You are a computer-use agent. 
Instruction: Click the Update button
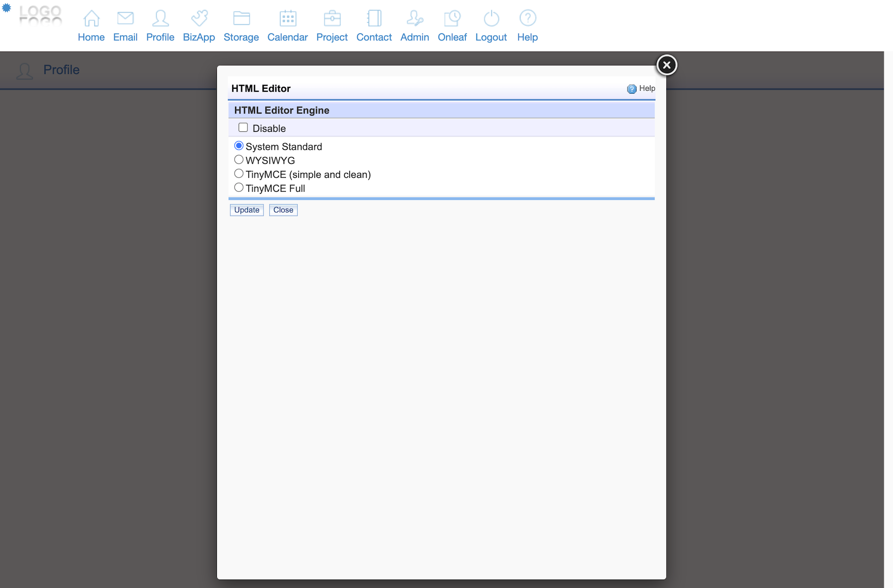pos(247,210)
